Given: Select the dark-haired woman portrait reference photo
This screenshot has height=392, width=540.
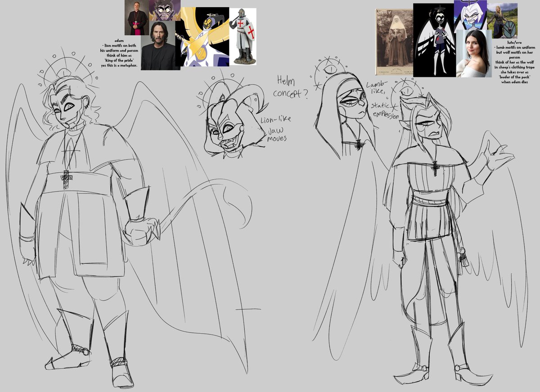Looking at the screenshot, I should pos(473,53).
